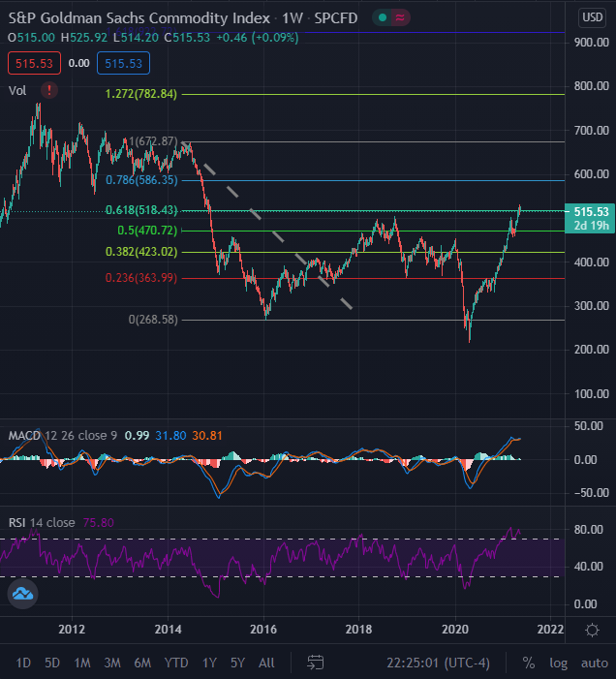
Task: Toggle logarithmic scale with log button
Action: point(559,663)
